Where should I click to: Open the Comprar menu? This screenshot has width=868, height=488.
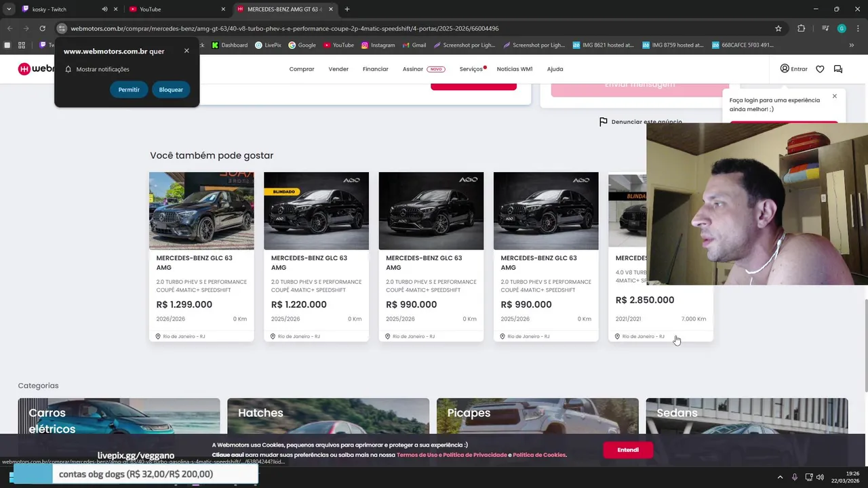[302, 69]
